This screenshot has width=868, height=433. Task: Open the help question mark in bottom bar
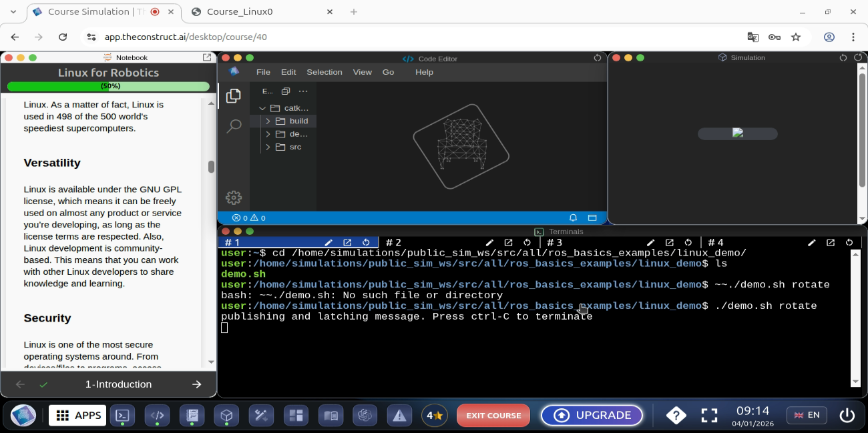(676, 415)
